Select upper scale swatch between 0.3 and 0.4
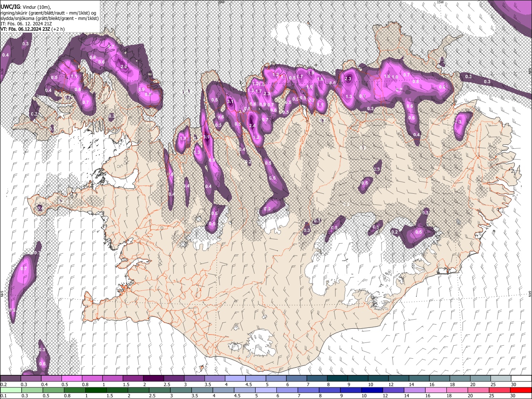This screenshot has width=532, height=399. pyautogui.click(x=31, y=379)
